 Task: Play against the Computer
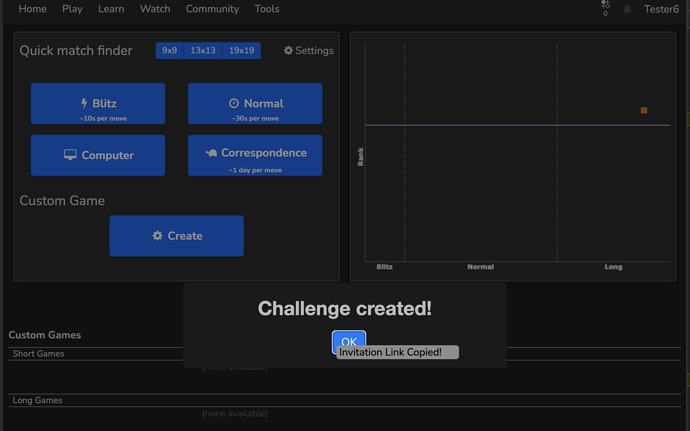(98, 155)
